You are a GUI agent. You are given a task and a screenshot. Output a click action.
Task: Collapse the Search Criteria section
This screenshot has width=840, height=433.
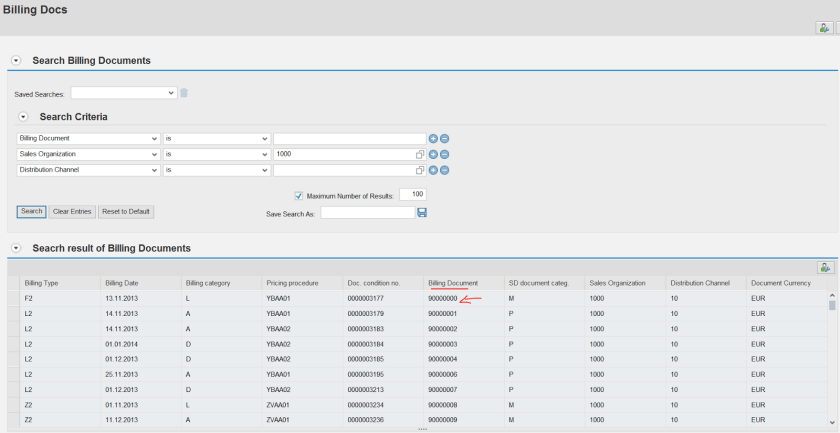coord(23,117)
